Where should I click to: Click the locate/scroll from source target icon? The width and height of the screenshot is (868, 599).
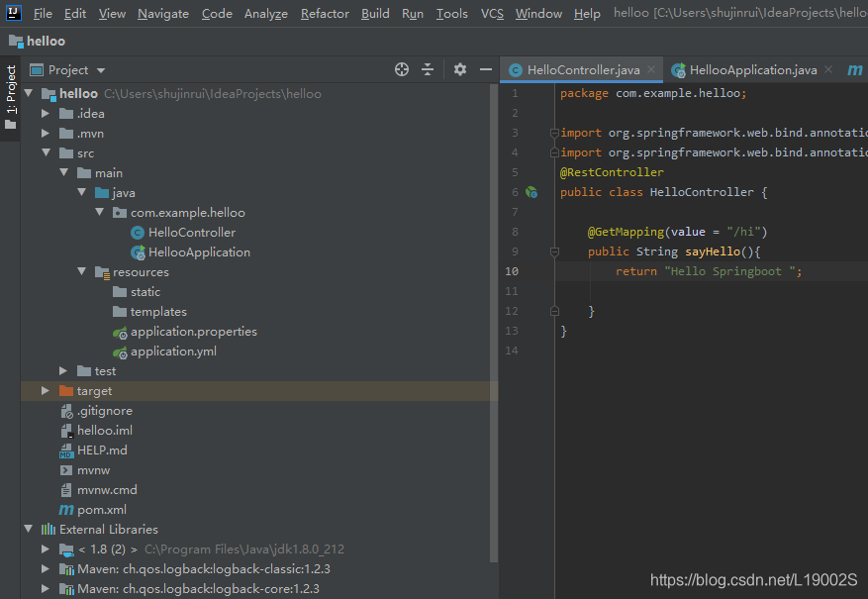(x=402, y=69)
